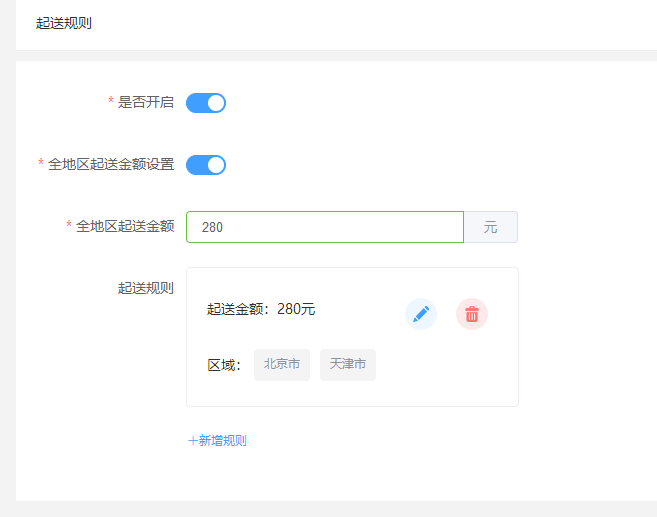Viewport: 657px width, 517px height.
Task: Click the 是否开启 field label
Action: coord(146,102)
